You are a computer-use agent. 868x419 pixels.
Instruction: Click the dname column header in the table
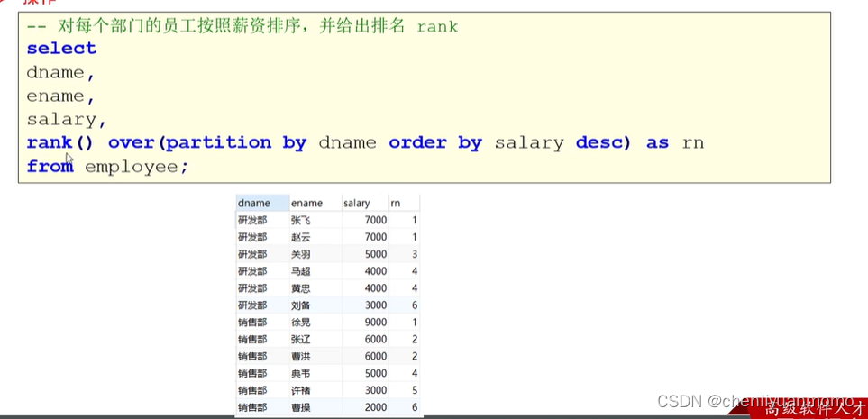tap(261, 203)
